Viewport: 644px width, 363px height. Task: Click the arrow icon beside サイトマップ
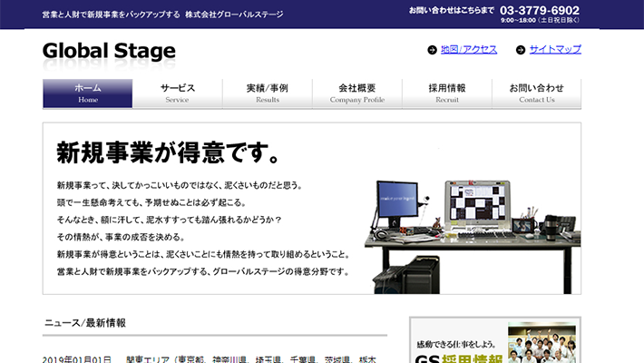pyautogui.click(x=520, y=50)
